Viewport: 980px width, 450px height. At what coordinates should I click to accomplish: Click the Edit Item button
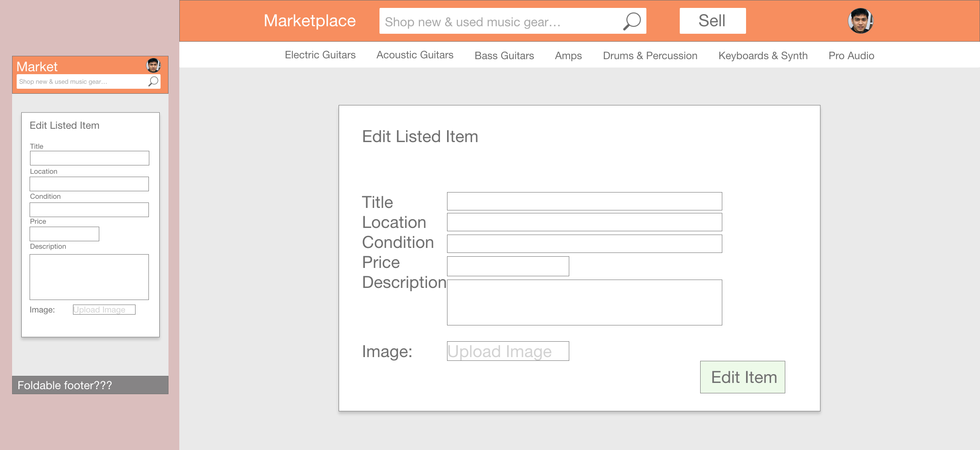click(743, 377)
